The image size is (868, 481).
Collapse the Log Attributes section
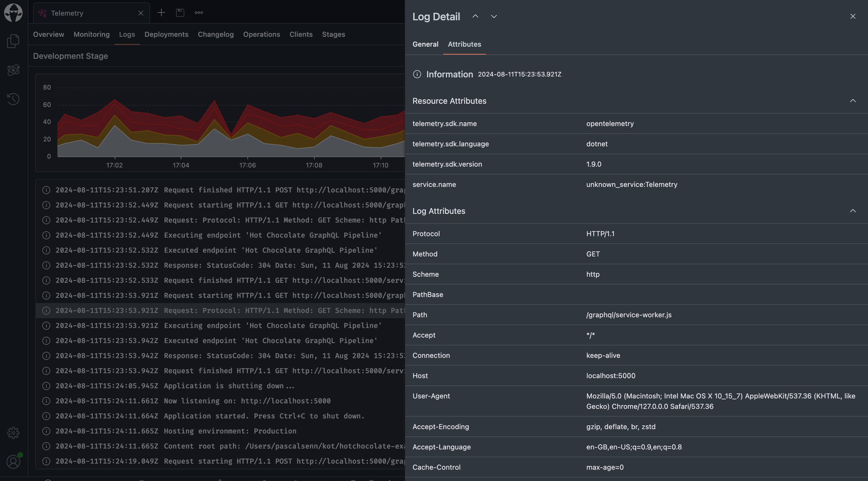[x=852, y=211]
